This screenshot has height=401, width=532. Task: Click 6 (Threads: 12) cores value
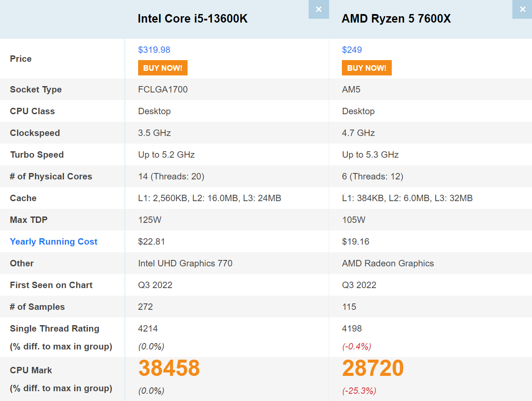[373, 176]
